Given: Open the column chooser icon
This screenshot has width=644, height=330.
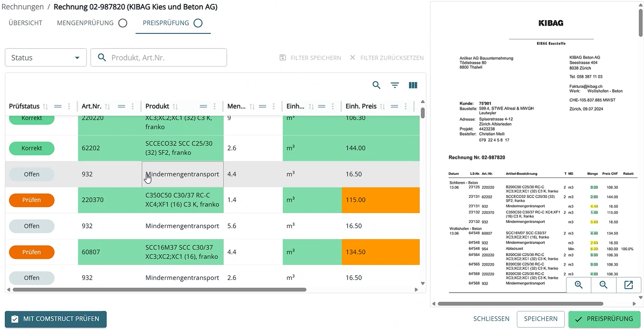Looking at the screenshot, I should tap(413, 85).
